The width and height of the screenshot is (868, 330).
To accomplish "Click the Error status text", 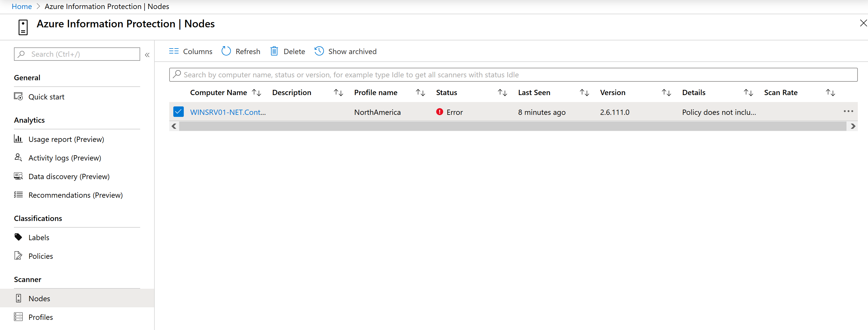I will click(455, 112).
